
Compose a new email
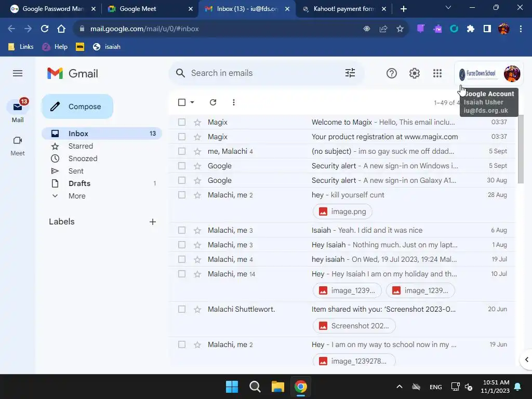pyautogui.click(x=77, y=107)
